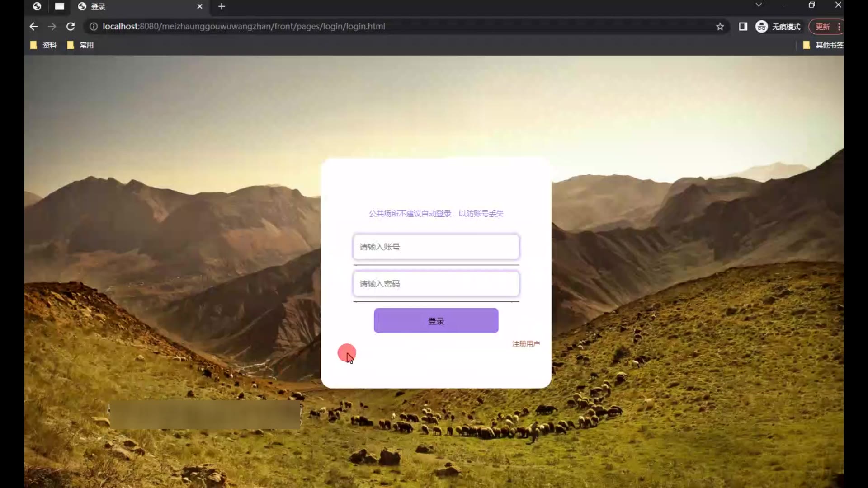Click the 注册用户 register link
Viewport: 868px width, 488px height.
525,344
